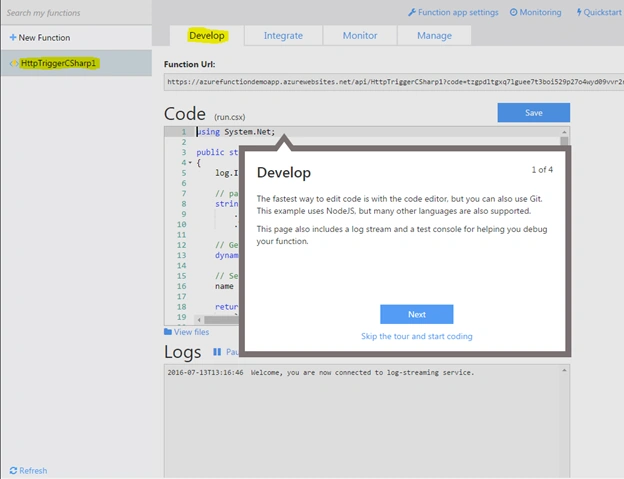Viewport: 624px width, 479px height.
Task: Click the function icon beside HttpTriggerCSharp1
Action: coord(14,63)
